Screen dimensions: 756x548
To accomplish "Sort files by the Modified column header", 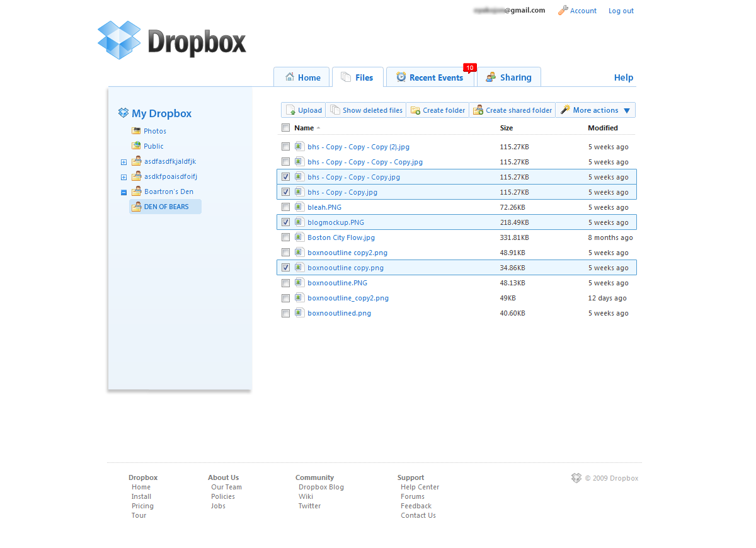I will point(602,128).
